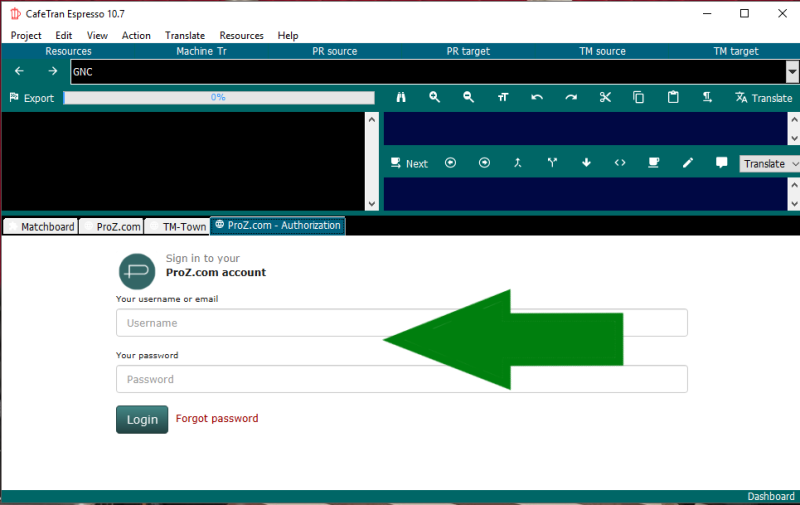The image size is (800, 505).
Task: Click the previous segment circle-arrow icon
Action: (x=451, y=163)
